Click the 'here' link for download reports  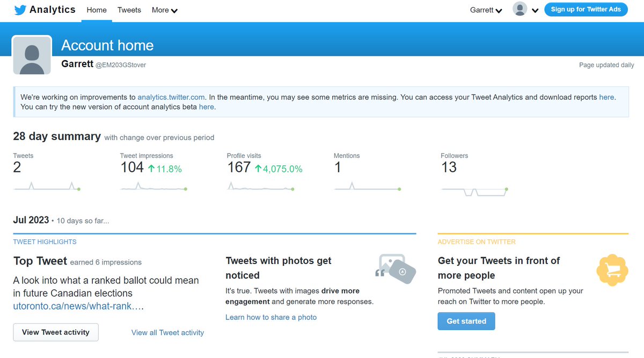coord(606,97)
